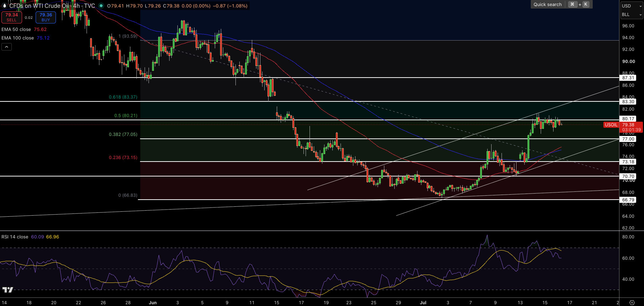Open the BLL unit dropdown

point(632,15)
